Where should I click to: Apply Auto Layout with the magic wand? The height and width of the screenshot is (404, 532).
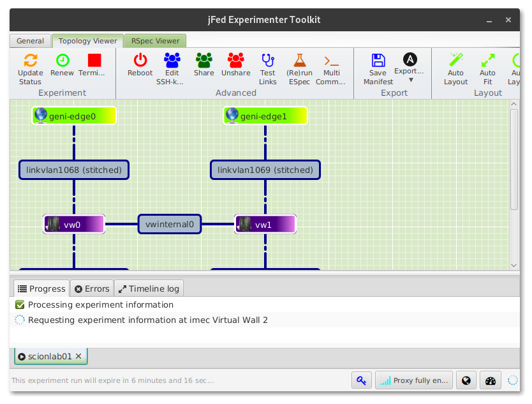click(455, 60)
